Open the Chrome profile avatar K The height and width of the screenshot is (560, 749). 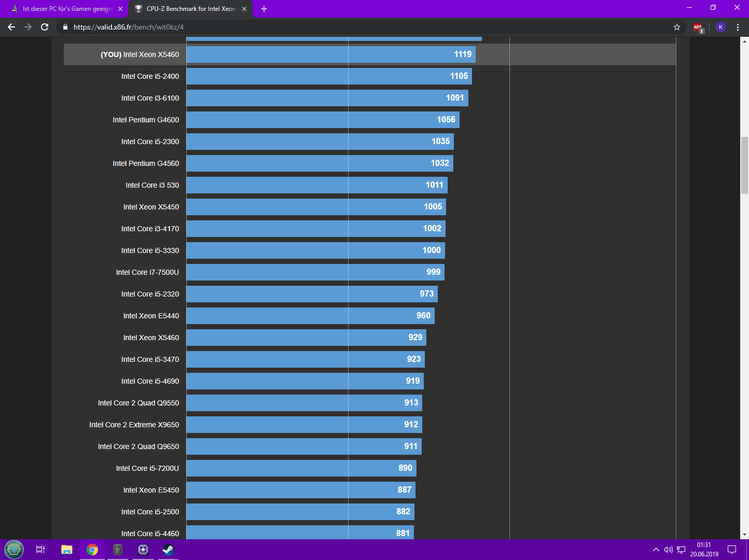coord(720,27)
